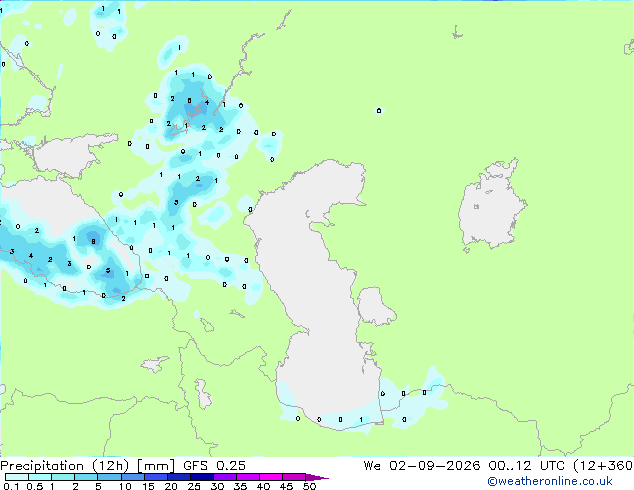This screenshot has width=634, height=490.
Task: Choose the 40–45 mm magenta legend swatch
Action: [x=271, y=477]
